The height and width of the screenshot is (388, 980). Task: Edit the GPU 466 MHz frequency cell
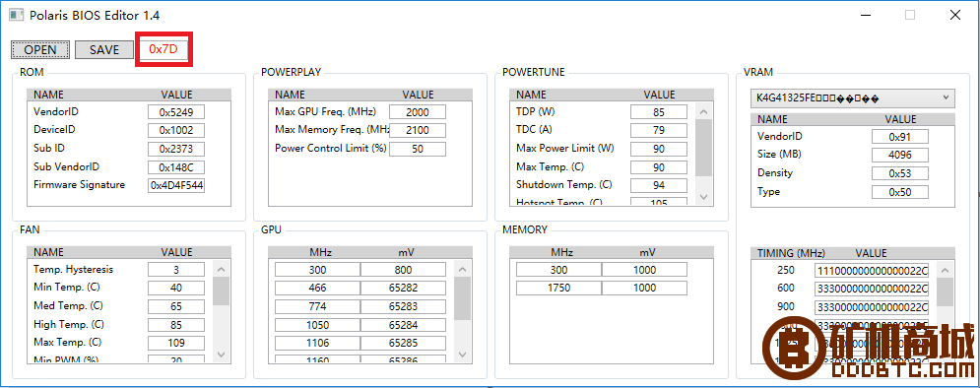coord(317,288)
